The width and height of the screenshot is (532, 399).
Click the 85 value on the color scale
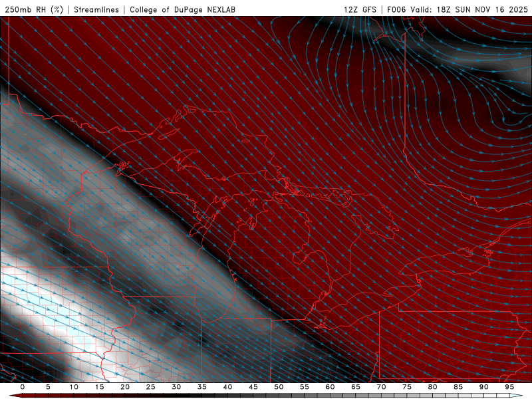458,387
